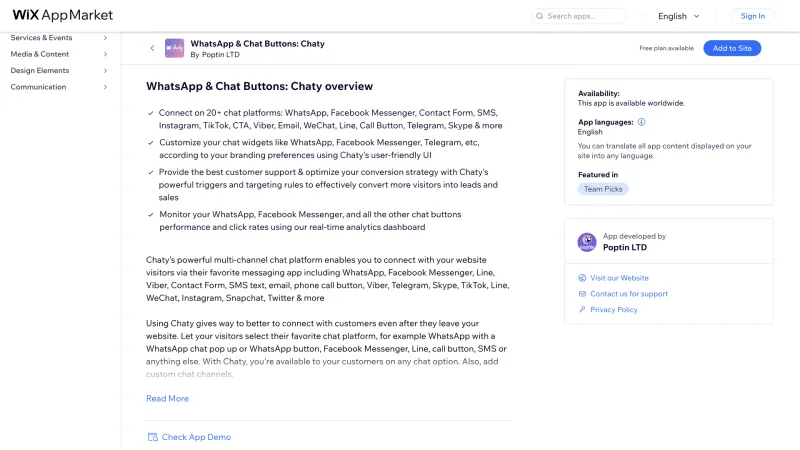Expand the Services & Events category arrow
Viewport: 800px width, 450px height.
coord(106,38)
